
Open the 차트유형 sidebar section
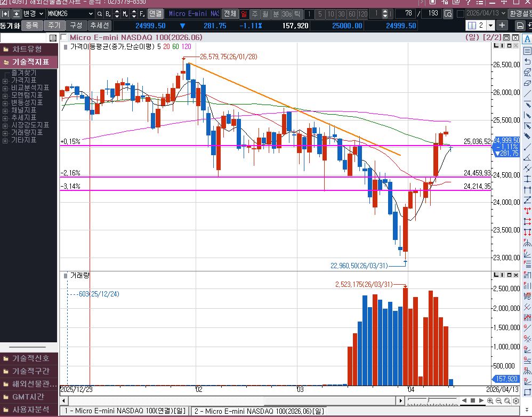29,49
